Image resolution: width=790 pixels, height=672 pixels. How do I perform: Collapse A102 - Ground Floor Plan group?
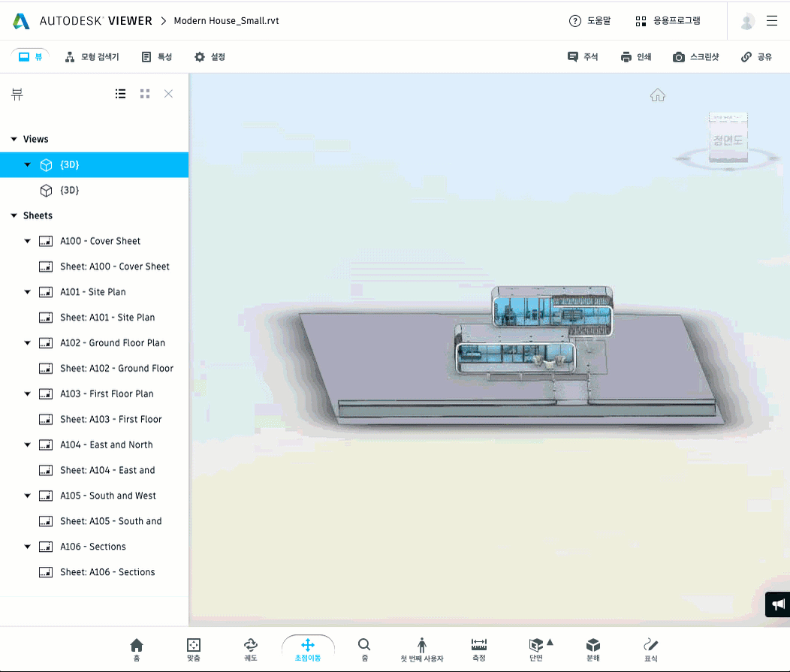click(x=28, y=343)
